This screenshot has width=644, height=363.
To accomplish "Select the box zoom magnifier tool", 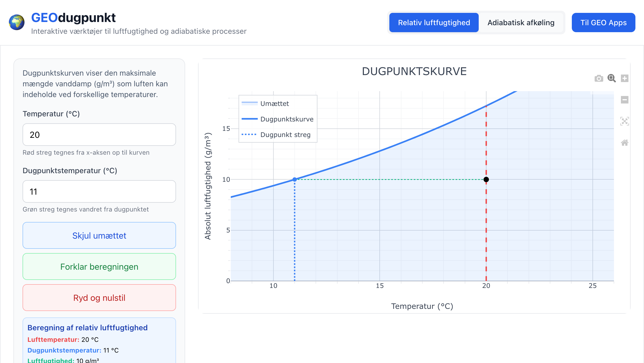I will [612, 78].
